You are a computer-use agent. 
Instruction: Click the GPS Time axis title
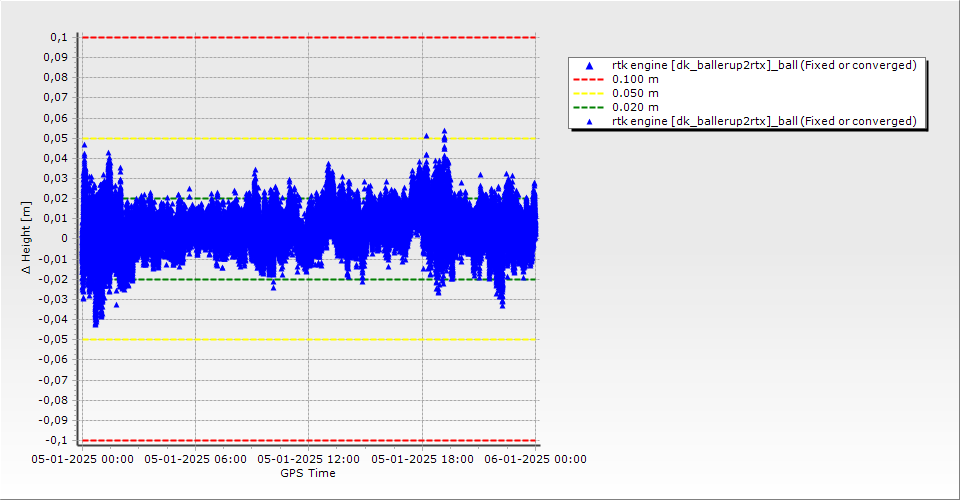coord(308,473)
